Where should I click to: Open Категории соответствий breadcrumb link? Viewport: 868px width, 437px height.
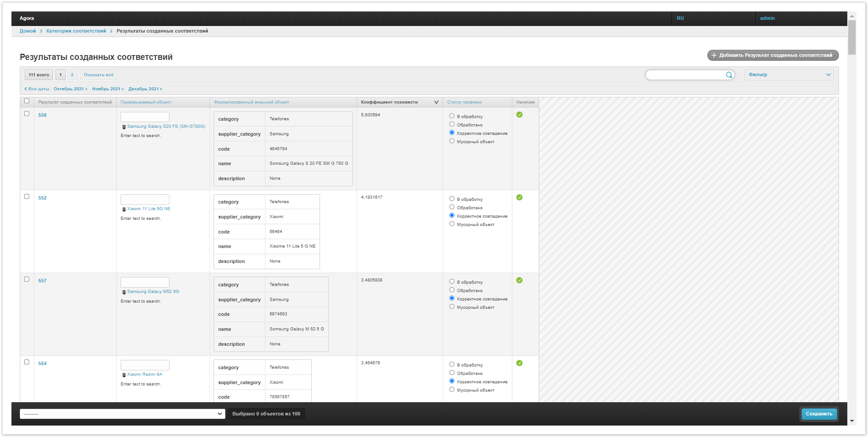coord(76,31)
